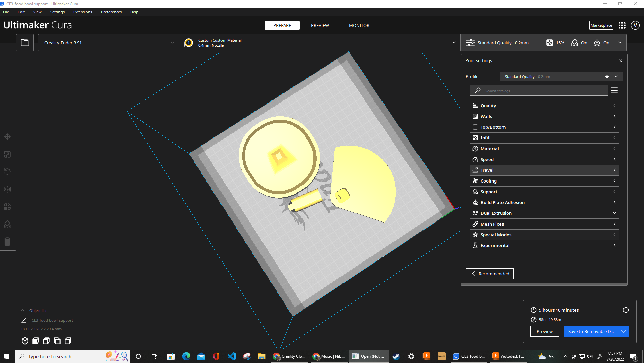Image resolution: width=644 pixels, height=363 pixels.
Task: Click Save to Removable Drive button
Action: coord(591,331)
